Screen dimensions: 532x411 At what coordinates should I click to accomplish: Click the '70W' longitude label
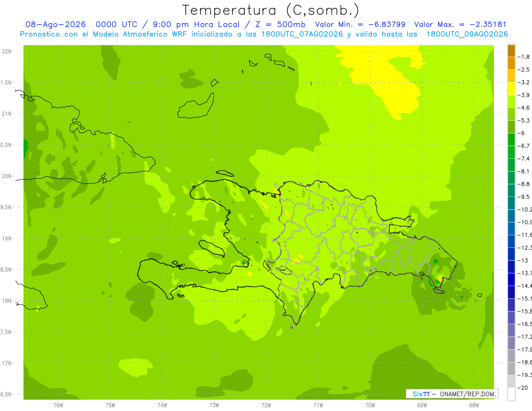(x=370, y=405)
